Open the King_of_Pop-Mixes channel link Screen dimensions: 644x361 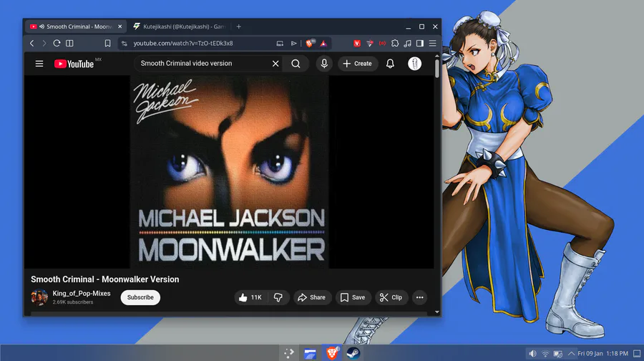tap(82, 294)
